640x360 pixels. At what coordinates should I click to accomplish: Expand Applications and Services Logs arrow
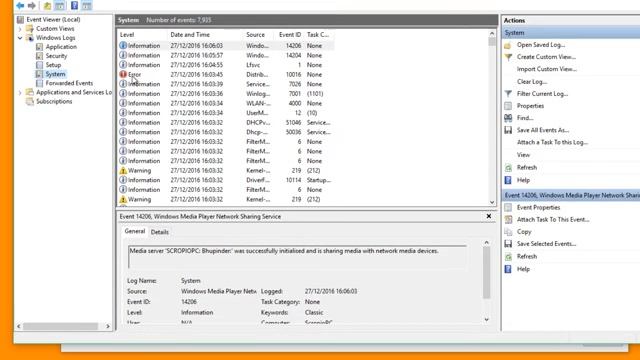tap(20, 93)
